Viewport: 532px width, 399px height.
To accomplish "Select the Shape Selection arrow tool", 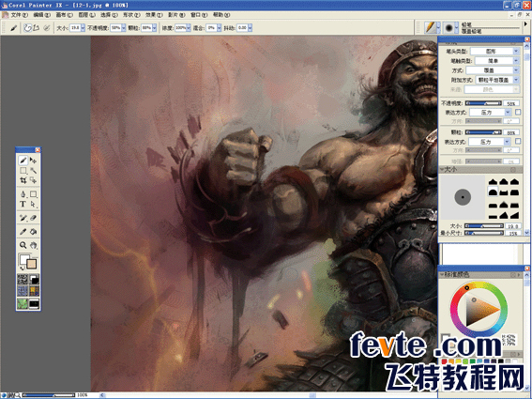I will pyautogui.click(x=33, y=204).
